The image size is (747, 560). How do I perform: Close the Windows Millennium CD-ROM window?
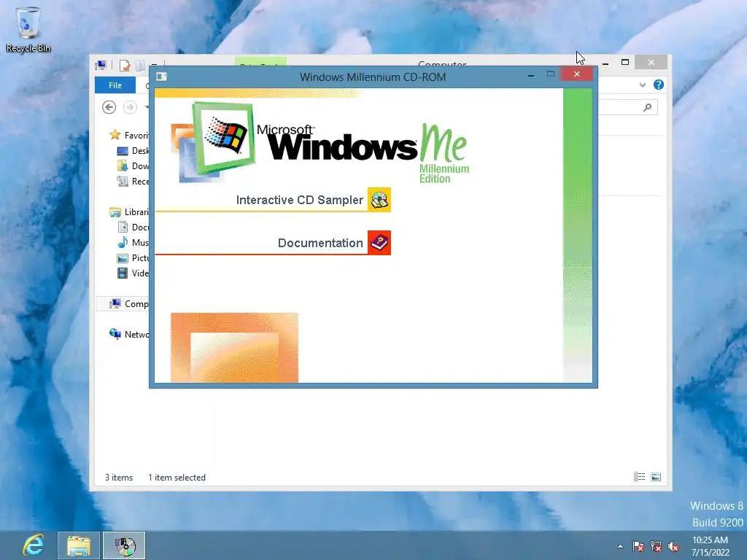(576, 74)
